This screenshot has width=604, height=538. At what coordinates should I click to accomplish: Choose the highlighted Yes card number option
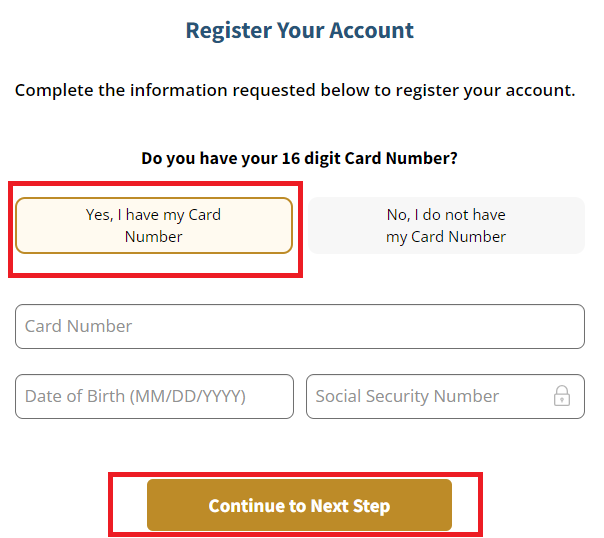point(154,225)
